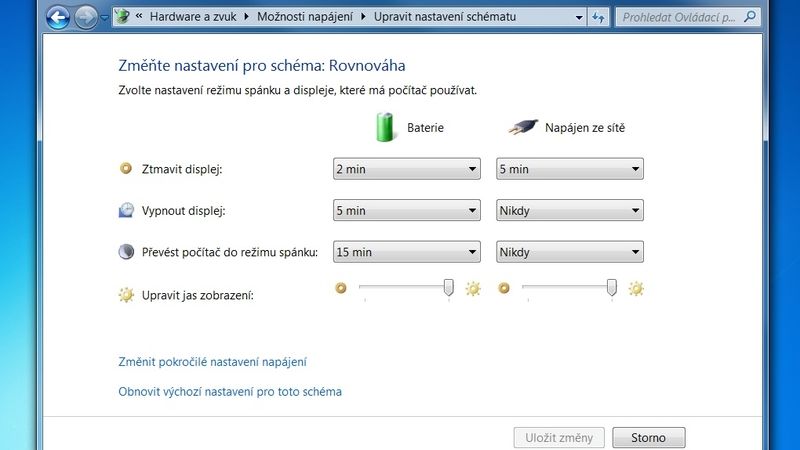Click the green battery icon

[x=385, y=127]
